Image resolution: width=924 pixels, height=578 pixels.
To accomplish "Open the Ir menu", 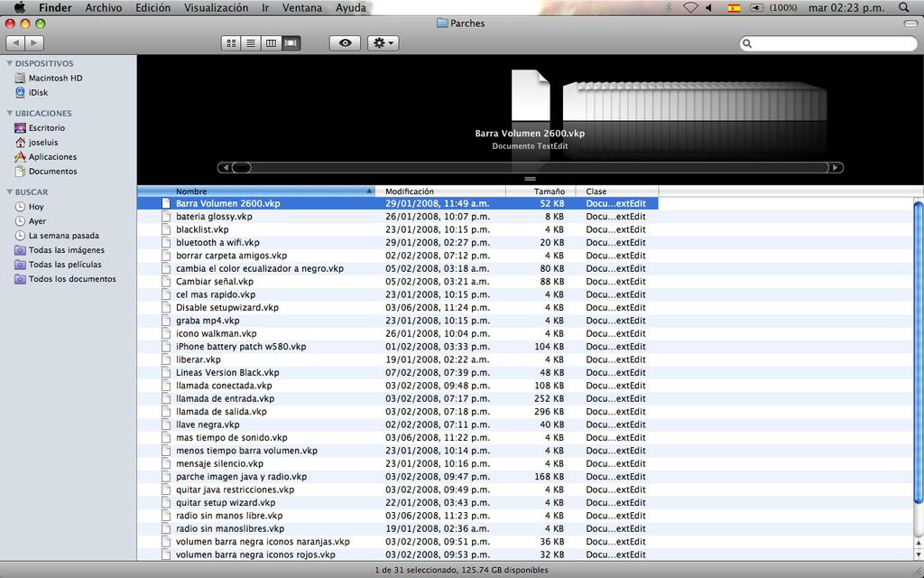I will coord(265,7).
